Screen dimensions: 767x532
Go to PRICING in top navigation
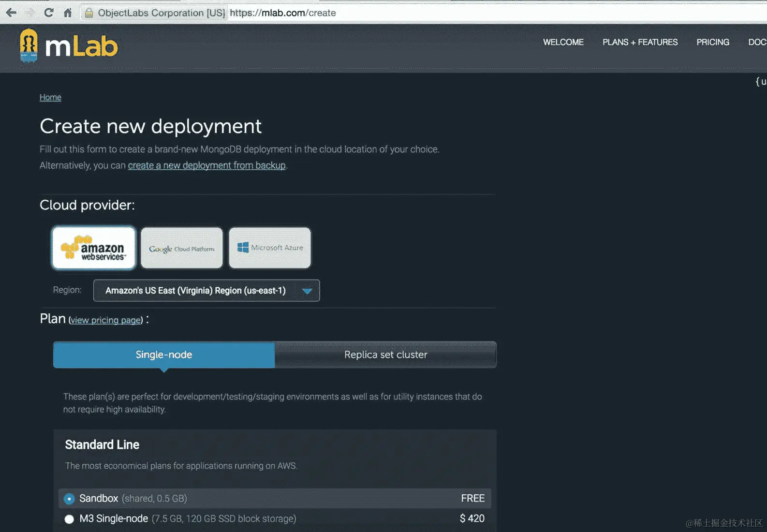coord(713,42)
